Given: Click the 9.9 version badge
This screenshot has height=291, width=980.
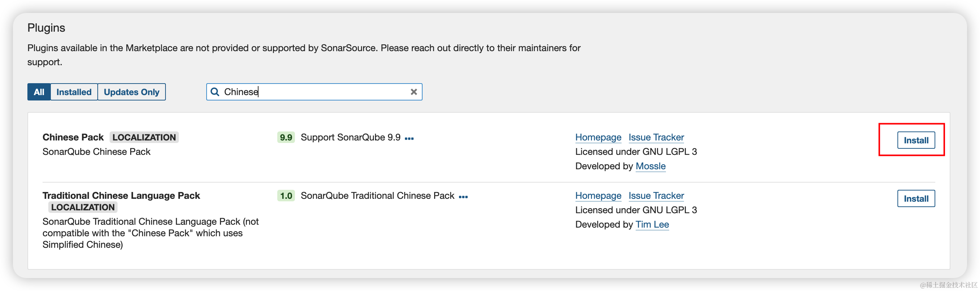Looking at the screenshot, I should click(x=286, y=137).
